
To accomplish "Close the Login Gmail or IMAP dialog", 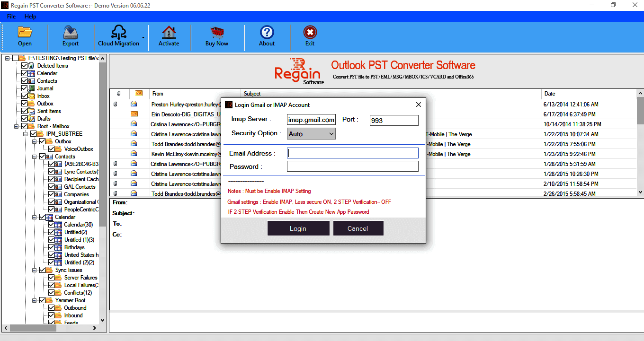I will 418,105.
